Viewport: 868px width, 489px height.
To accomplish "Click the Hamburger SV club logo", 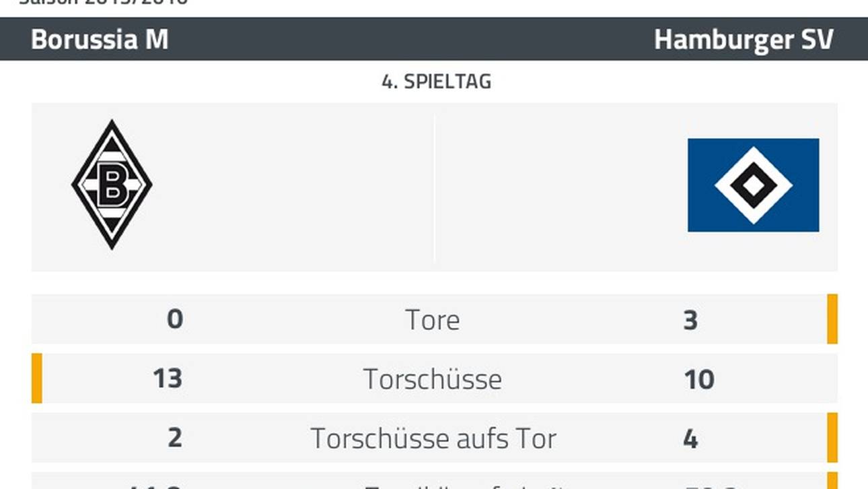I will pyautogui.click(x=753, y=185).
